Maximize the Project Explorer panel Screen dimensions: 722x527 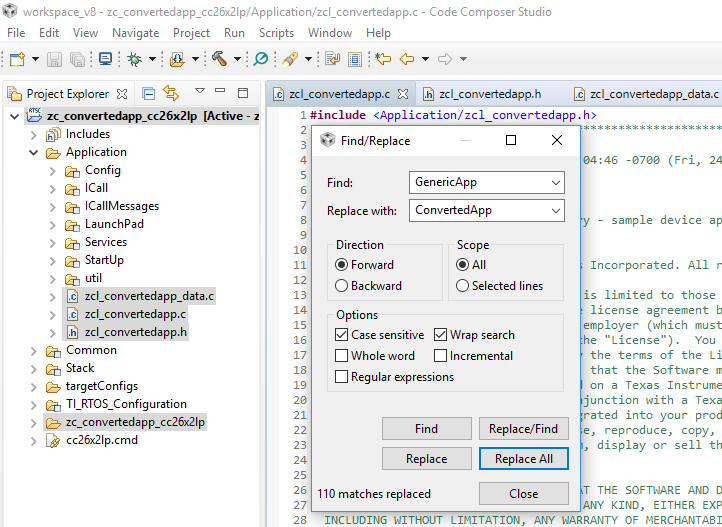pos(243,93)
